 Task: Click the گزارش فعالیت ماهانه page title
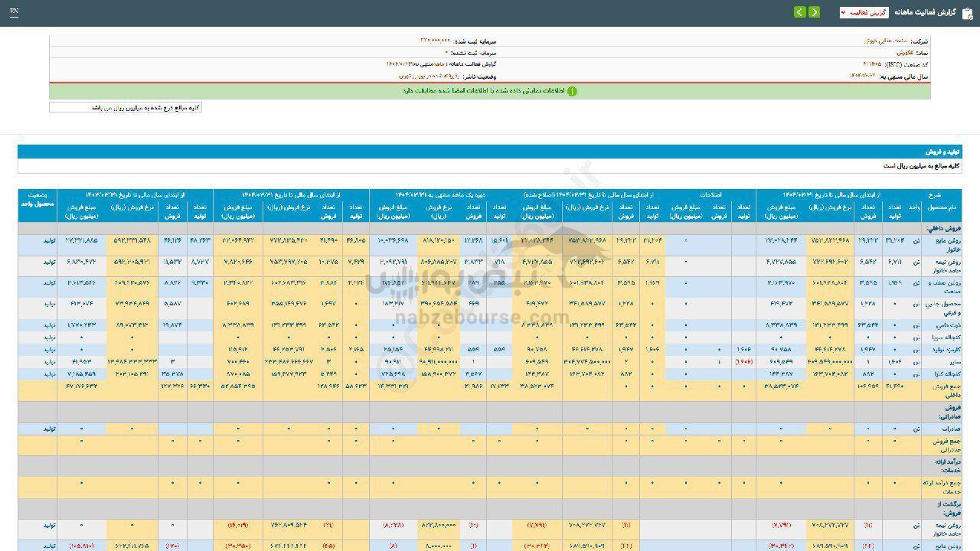(925, 12)
